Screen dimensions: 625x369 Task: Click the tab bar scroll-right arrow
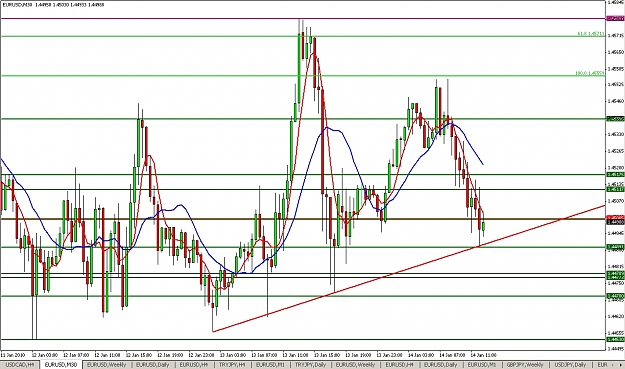point(620,365)
